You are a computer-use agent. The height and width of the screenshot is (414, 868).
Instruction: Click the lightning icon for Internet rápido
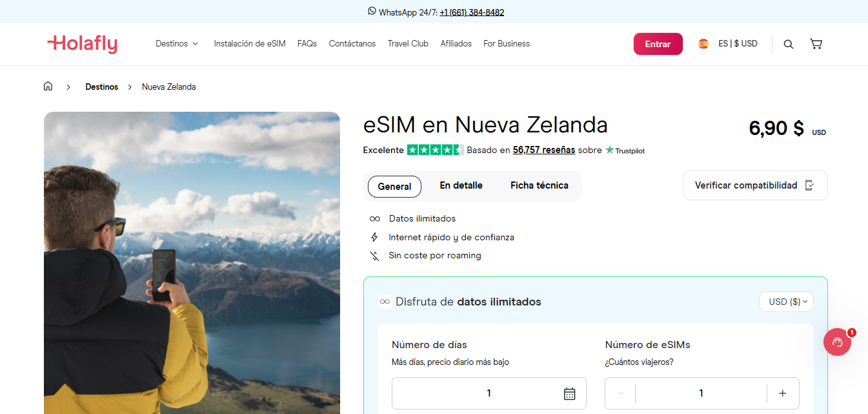tap(374, 237)
